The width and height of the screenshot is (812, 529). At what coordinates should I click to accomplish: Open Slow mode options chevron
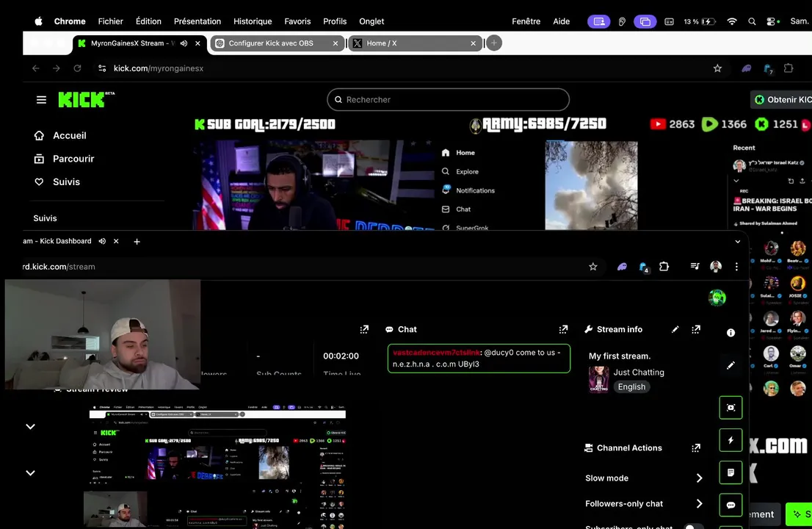point(699,478)
